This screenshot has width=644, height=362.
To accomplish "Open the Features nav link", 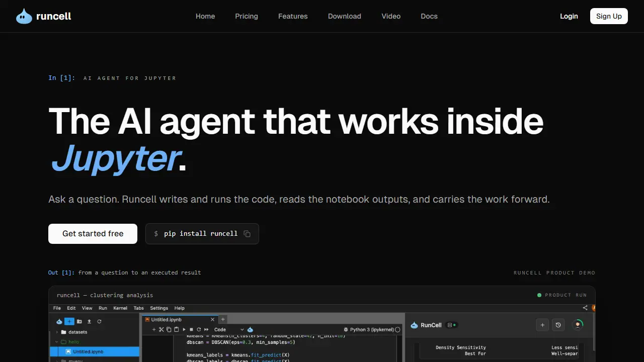I will click(x=293, y=16).
